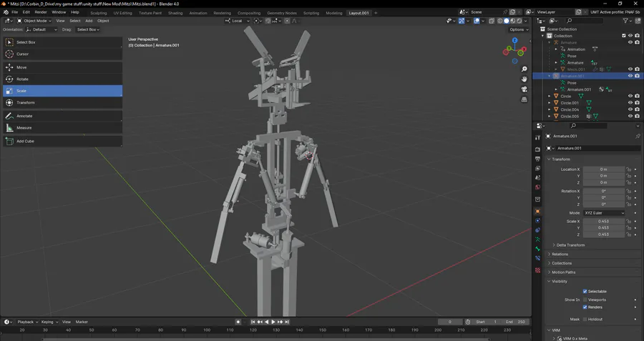644x341 pixels.
Task: Open the World properties tab icon
Action: point(537,187)
